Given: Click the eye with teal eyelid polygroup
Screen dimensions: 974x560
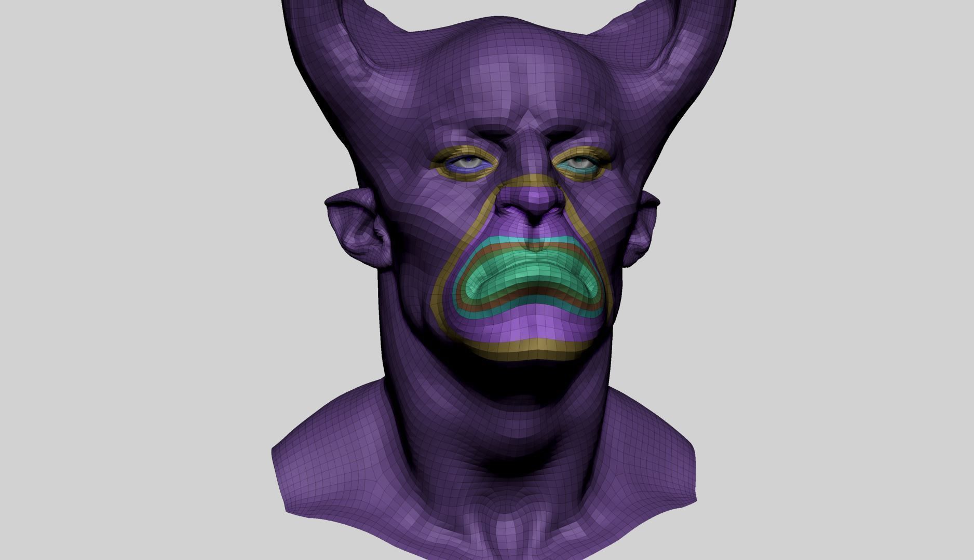Looking at the screenshot, I should pyautogui.click(x=579, y=163).
